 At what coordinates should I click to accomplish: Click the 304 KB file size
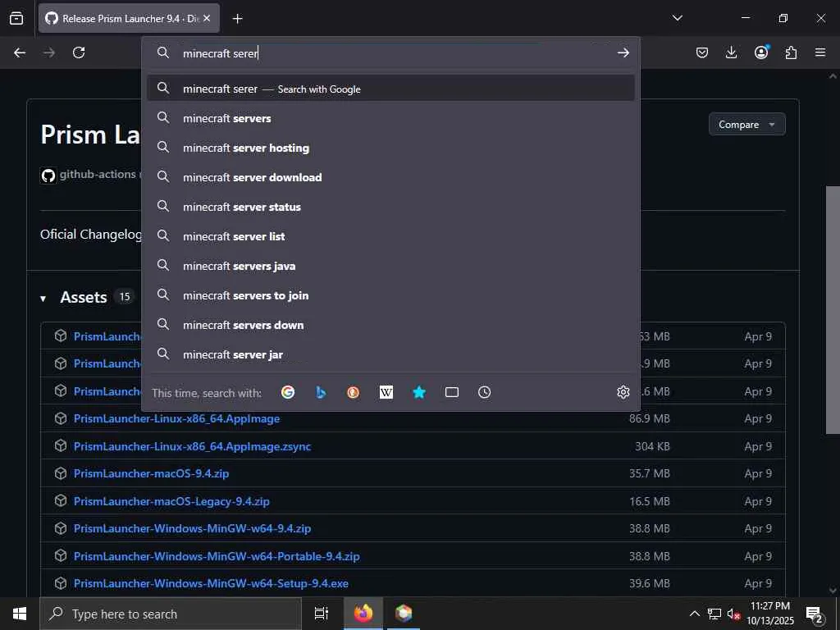click(x=652, y=446)
